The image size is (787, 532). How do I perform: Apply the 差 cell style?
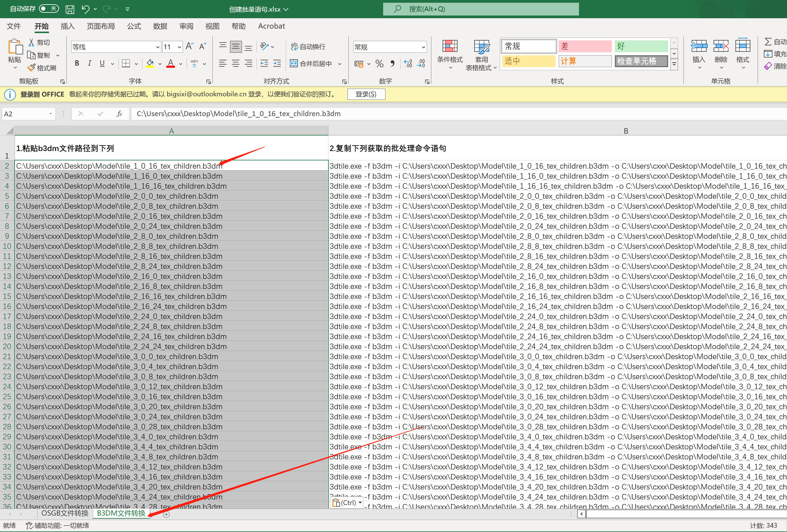click(x=585, y=46)
